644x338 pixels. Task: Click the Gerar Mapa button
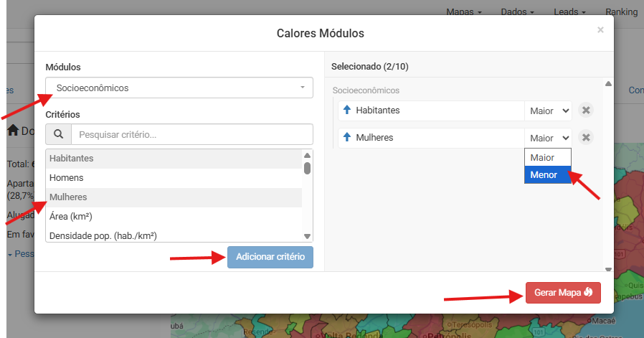pos(563,292)
